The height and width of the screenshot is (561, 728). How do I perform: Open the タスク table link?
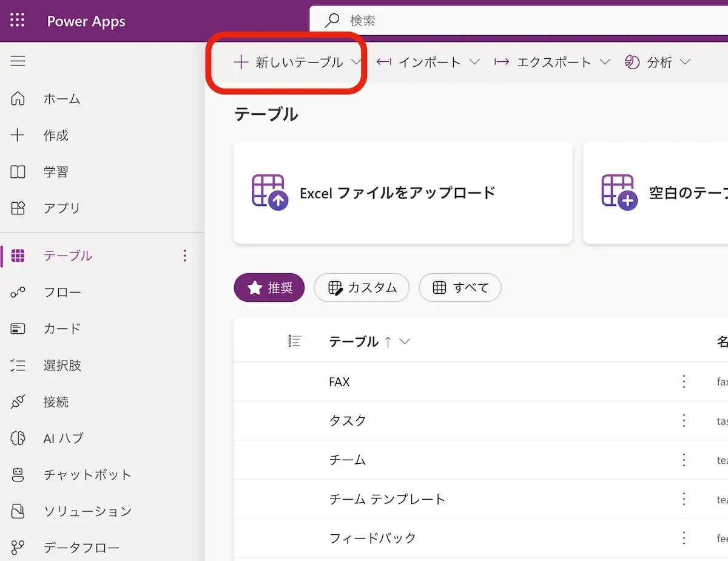348,421
